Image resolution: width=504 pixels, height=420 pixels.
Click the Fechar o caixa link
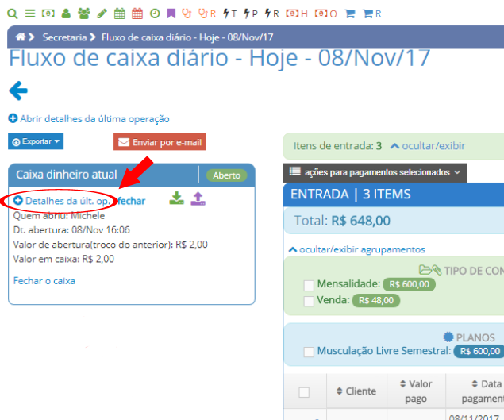(44, 280)
